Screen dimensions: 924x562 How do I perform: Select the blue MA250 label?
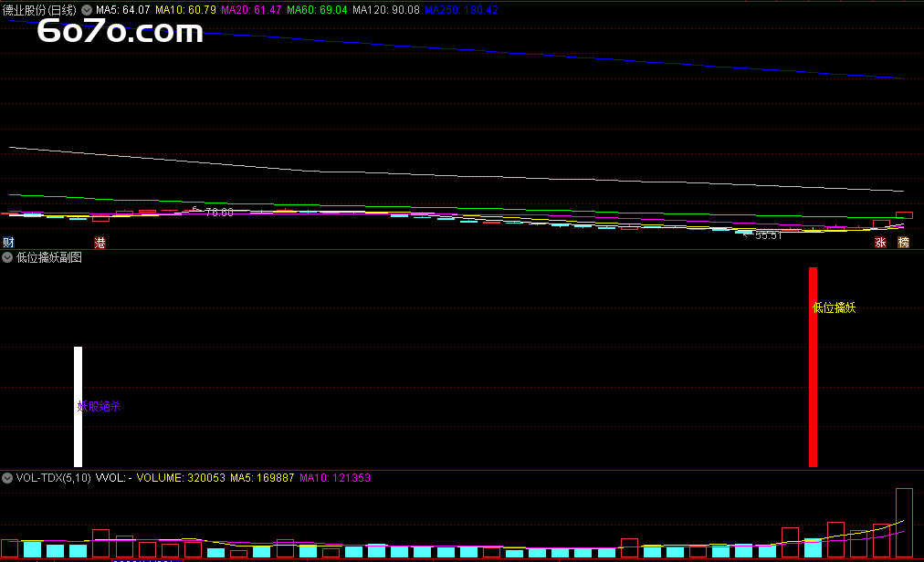click(x=461, y=9)
